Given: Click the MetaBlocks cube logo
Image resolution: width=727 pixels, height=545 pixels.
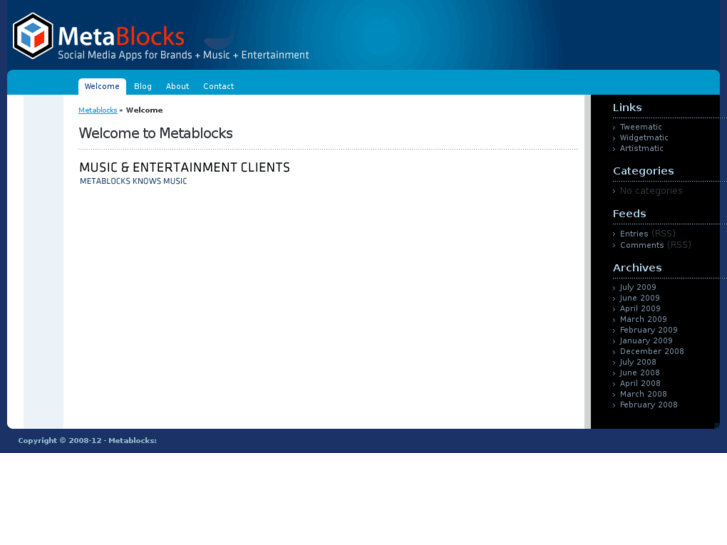Looking at the screenshot, I should tap(33, 36).
